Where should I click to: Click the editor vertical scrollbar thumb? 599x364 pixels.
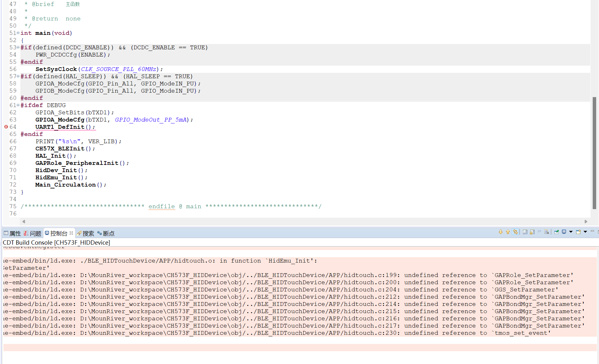[x=594, y=153]
